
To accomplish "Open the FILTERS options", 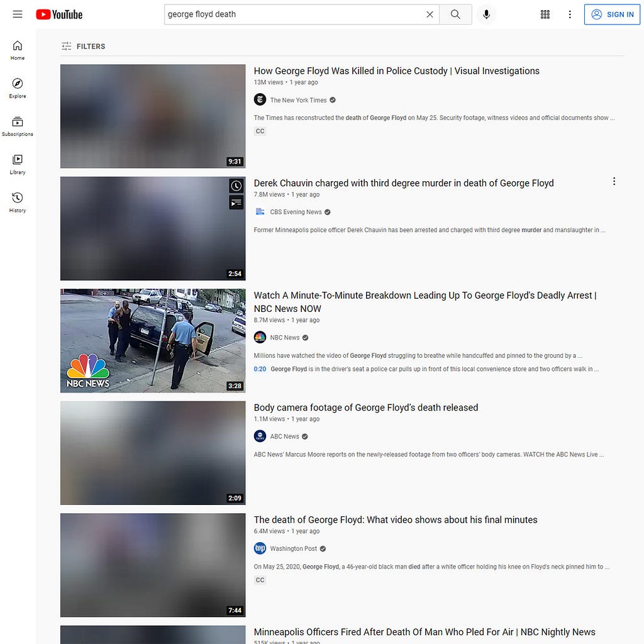I will point(84,47).
